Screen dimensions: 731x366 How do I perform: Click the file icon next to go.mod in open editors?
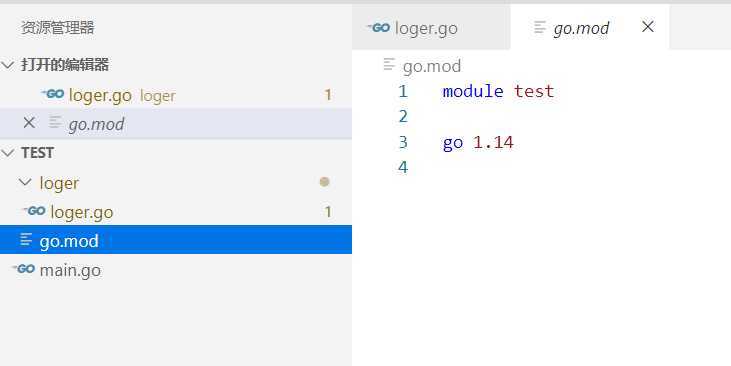tap(55, 123)
